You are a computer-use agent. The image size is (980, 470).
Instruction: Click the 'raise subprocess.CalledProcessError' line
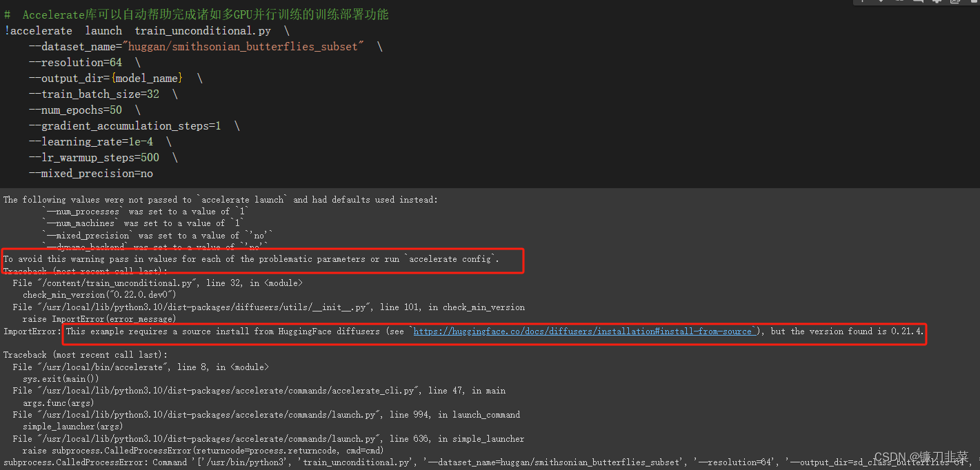pyautogui.click(x=203, y=451)
